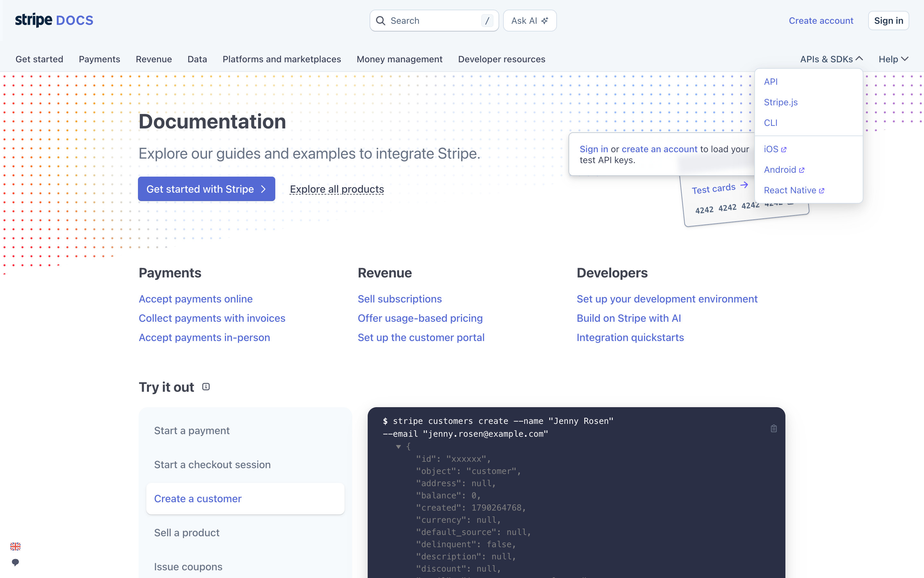Open the Get started nav menu
This screenshot has width=924, height=578.
(x=39, y=59)
